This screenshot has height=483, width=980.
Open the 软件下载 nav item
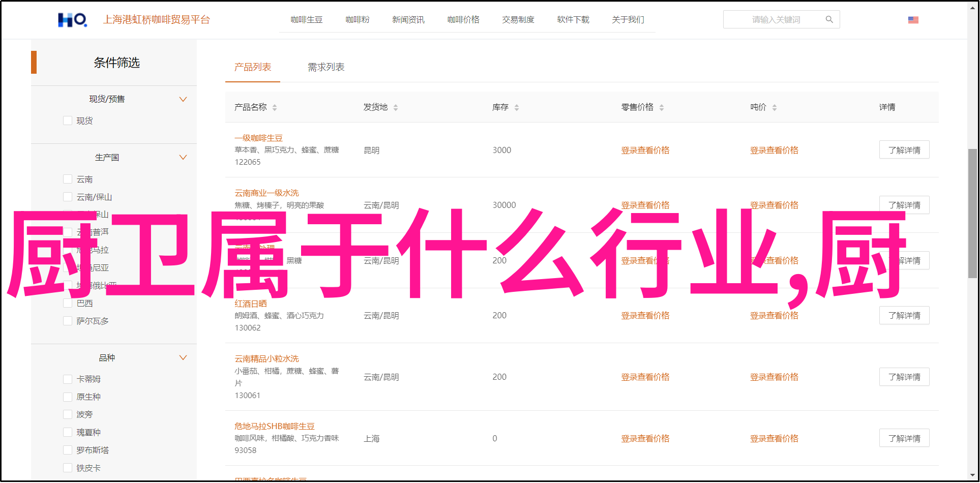click(573, 19)
